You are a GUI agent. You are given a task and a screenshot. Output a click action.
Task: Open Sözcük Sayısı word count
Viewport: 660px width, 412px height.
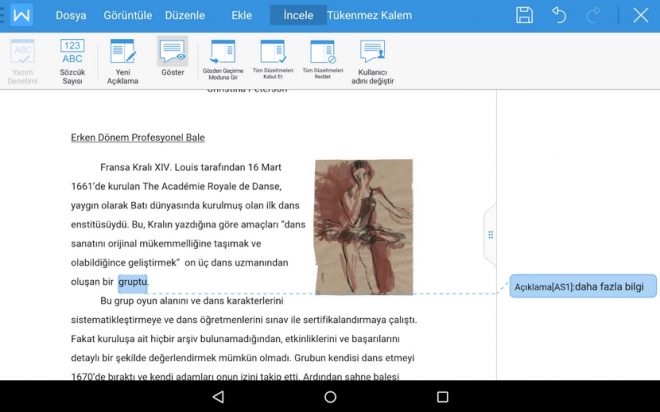(x=72, y=62)
